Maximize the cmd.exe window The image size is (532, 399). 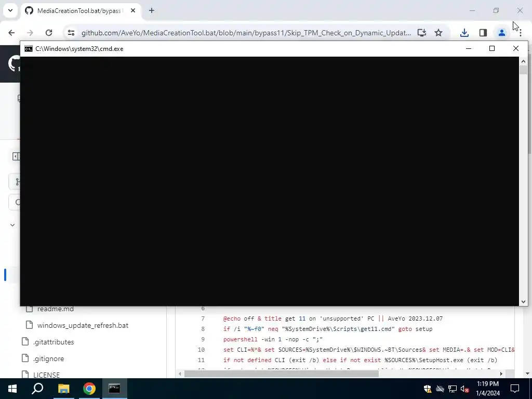tap(492, 48)
